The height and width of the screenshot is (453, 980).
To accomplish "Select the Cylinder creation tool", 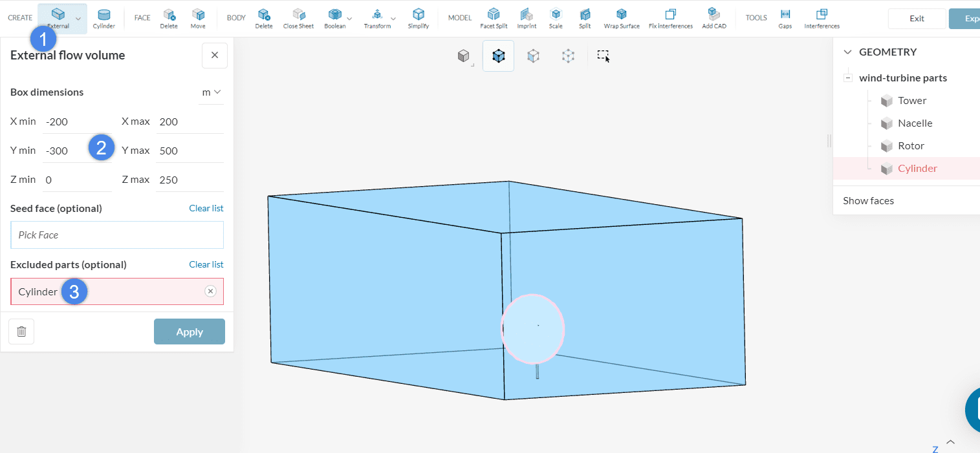I will [x=103, y=17].
